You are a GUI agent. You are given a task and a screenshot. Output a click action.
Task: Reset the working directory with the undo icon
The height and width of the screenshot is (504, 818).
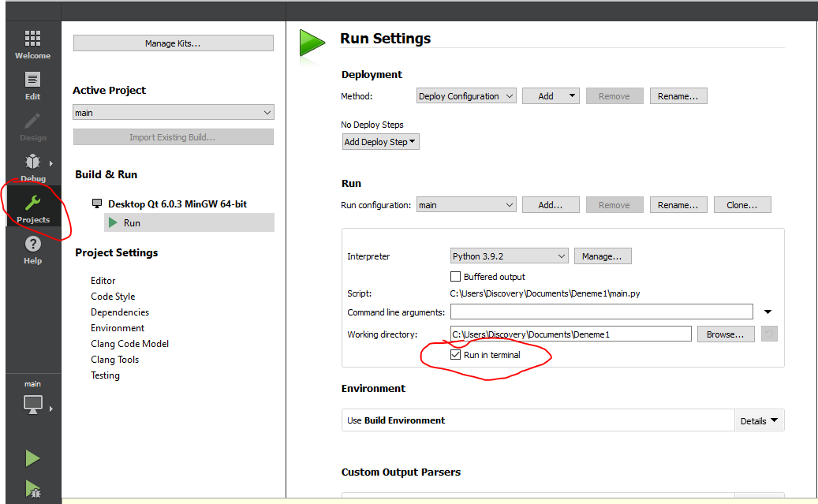pyautogui.click(x=769, y=334)
